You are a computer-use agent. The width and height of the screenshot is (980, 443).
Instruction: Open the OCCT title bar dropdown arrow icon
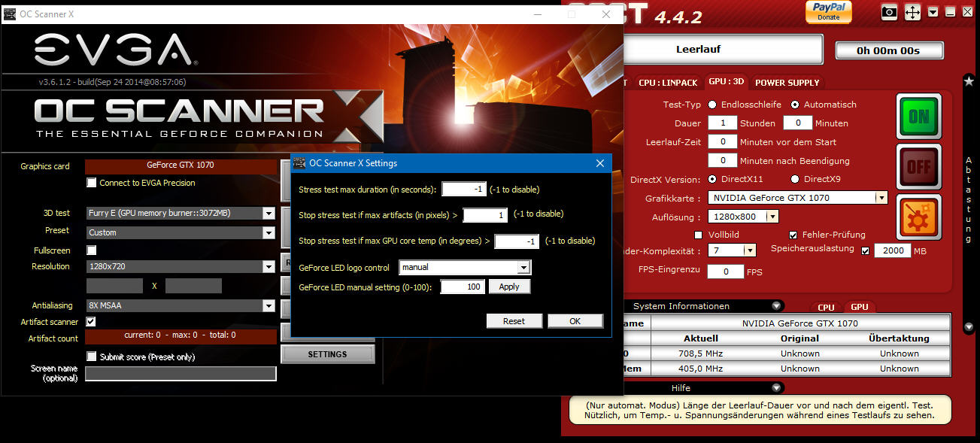pos(933,12)
